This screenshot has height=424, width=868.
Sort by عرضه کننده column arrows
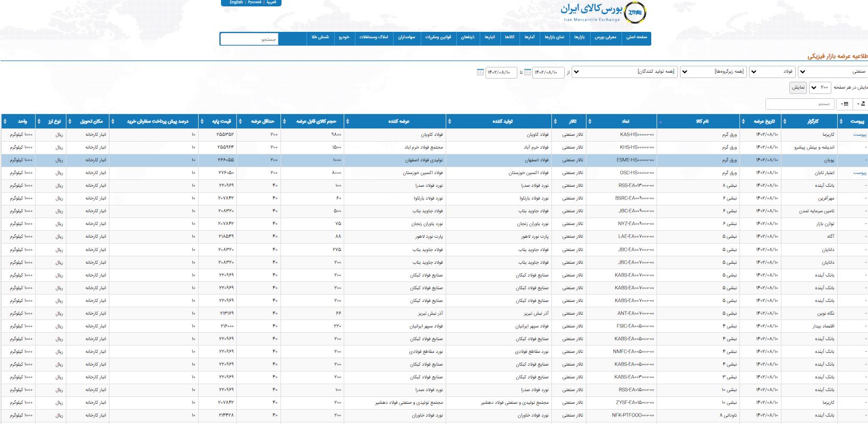(347, 122)
